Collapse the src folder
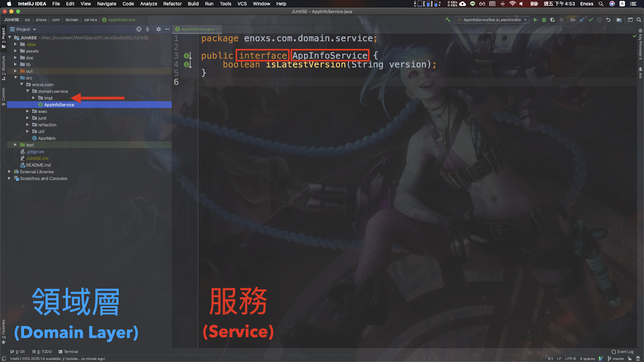 [x=16, y=78]
